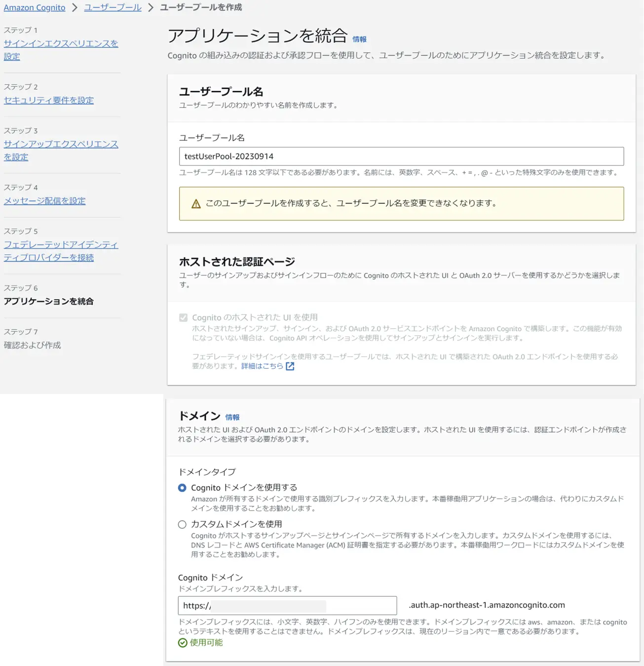
Task: Select current step アプリケーションを統合 in sidebar
Action: pos(48,301)
